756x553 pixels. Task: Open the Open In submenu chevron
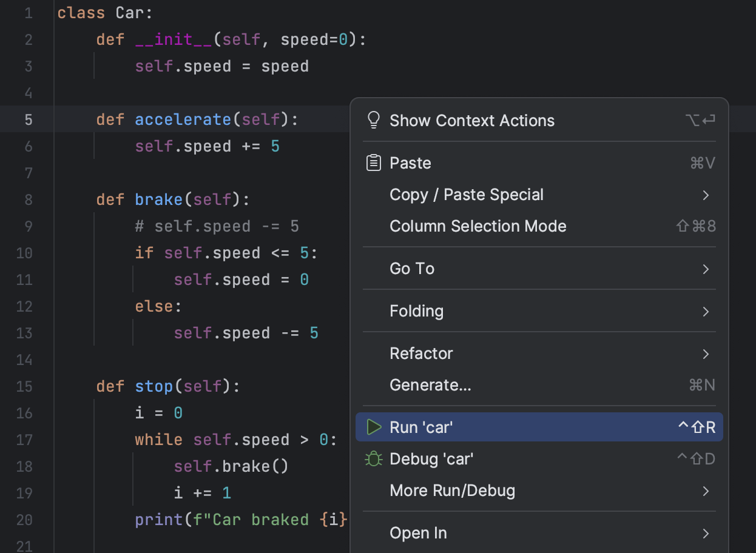706,534
